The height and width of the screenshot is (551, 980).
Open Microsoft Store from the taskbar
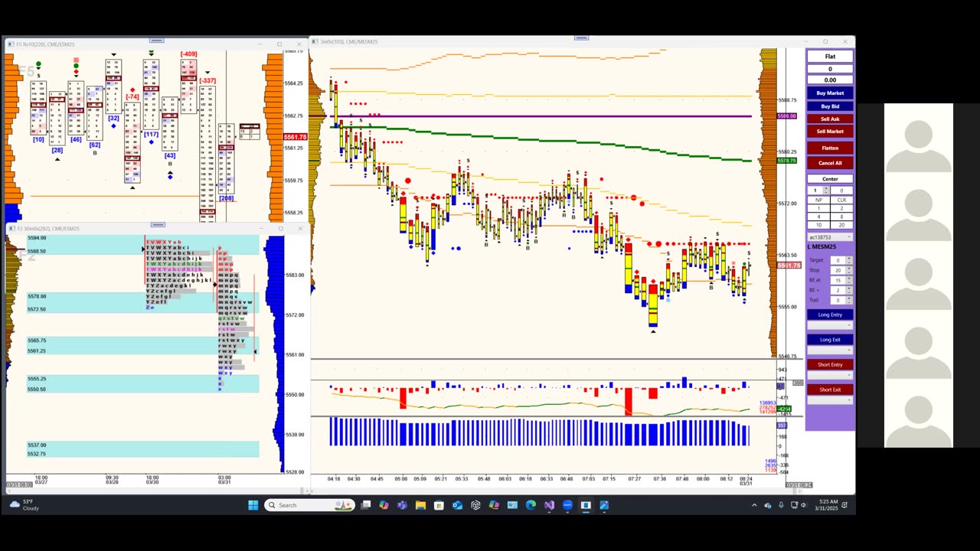(x=439, y=505)
